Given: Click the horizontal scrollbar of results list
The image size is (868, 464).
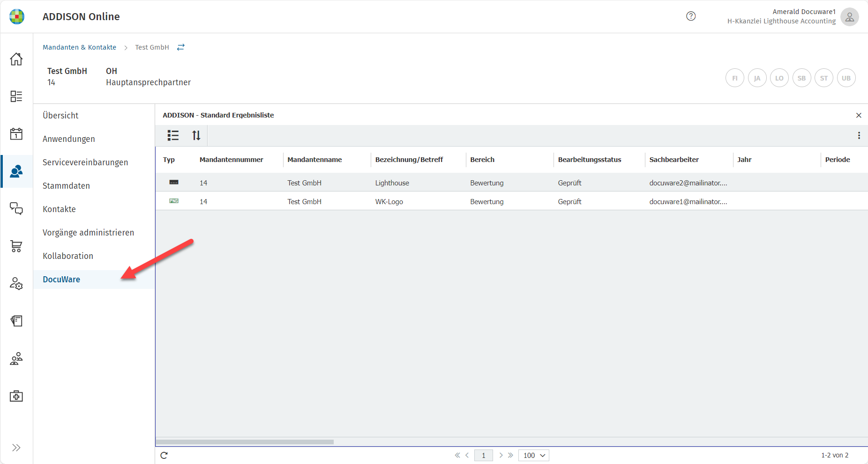Looking at the screenshot, I should coord(245,442).
